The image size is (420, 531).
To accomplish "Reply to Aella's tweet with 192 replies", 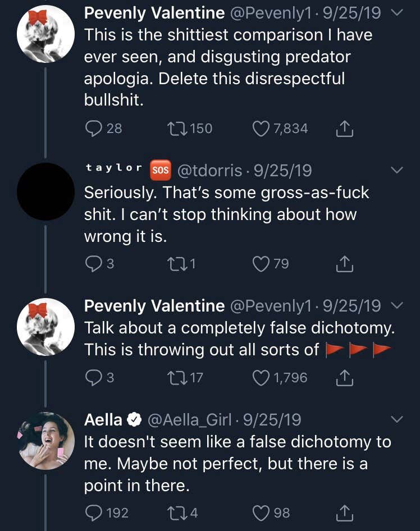I will (93, 512).
